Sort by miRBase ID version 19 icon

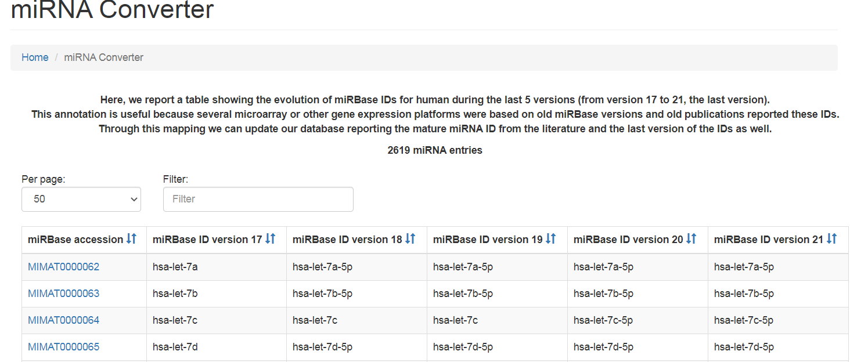[551, 239]
